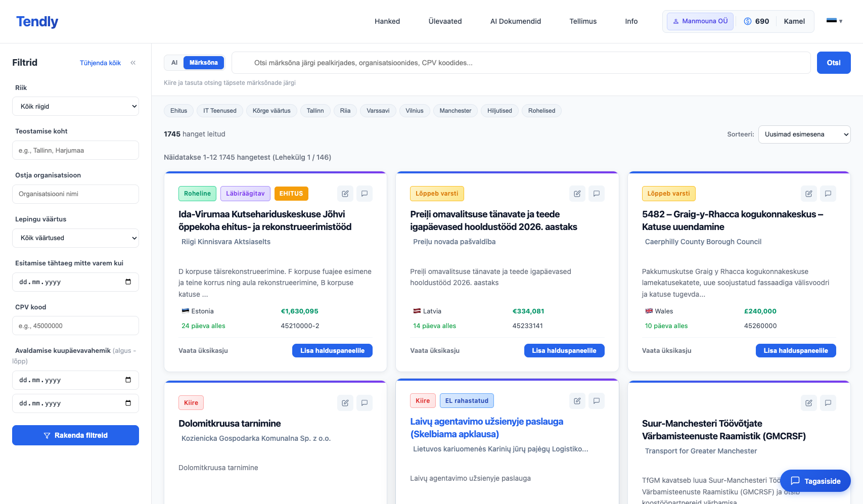The image size is (863, 504).
Task: Focus the keyword search input field
Action: pyautogui.click(x=521, y=63)
